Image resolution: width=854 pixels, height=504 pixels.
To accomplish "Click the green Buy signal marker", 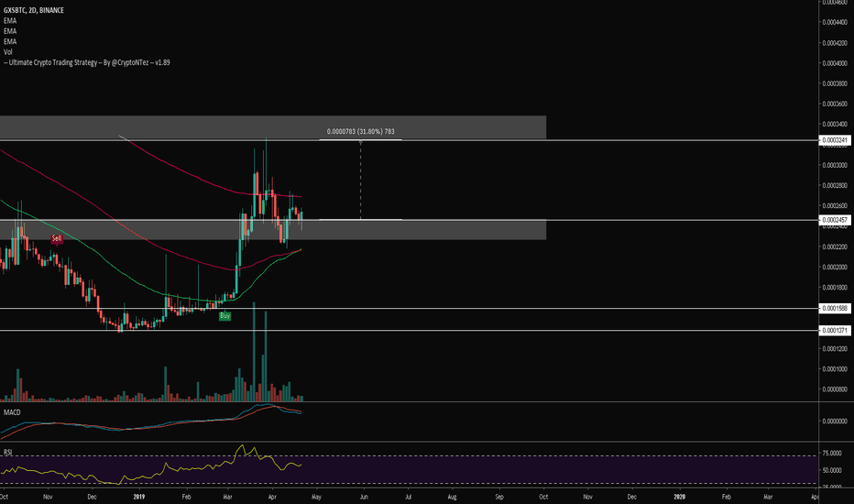I will [224, 315].
